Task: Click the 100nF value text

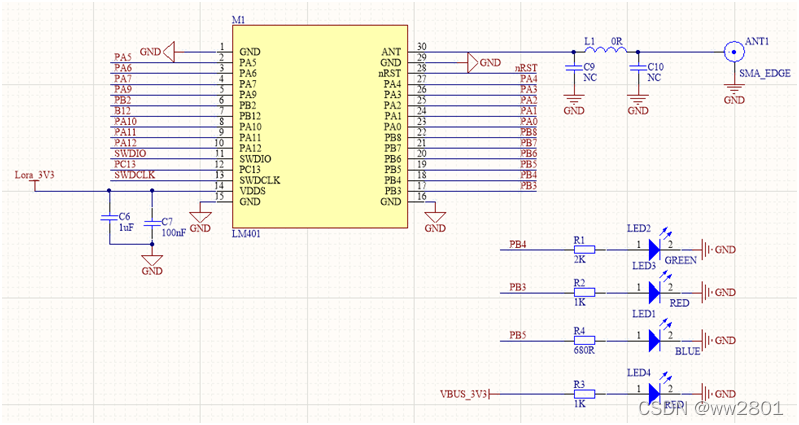Action: (x=173, y=233)
